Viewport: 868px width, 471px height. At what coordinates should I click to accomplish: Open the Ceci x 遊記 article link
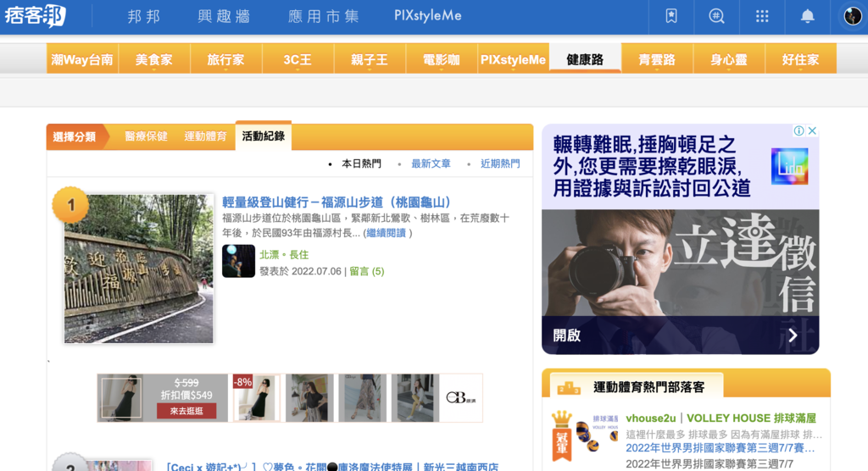(332, 467)
